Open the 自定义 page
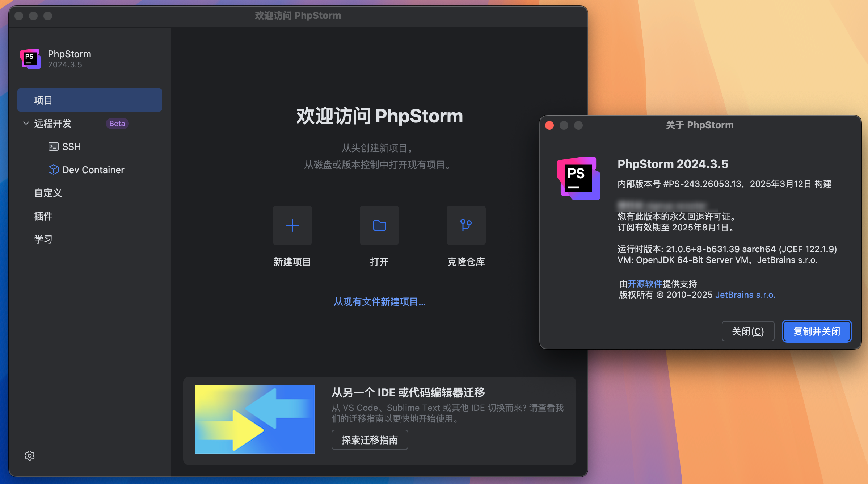Viewport: 868px width, 484px height. pos(48,193)
